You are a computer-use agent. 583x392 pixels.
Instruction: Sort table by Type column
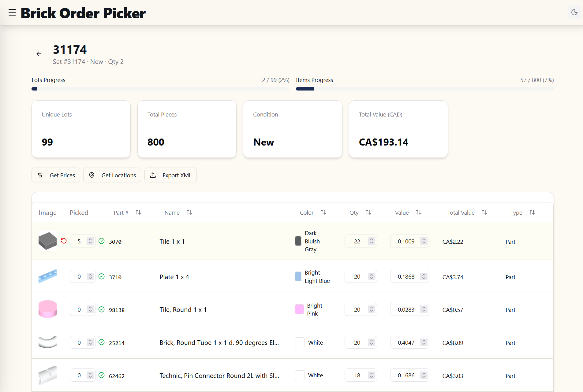coord(532,212)
